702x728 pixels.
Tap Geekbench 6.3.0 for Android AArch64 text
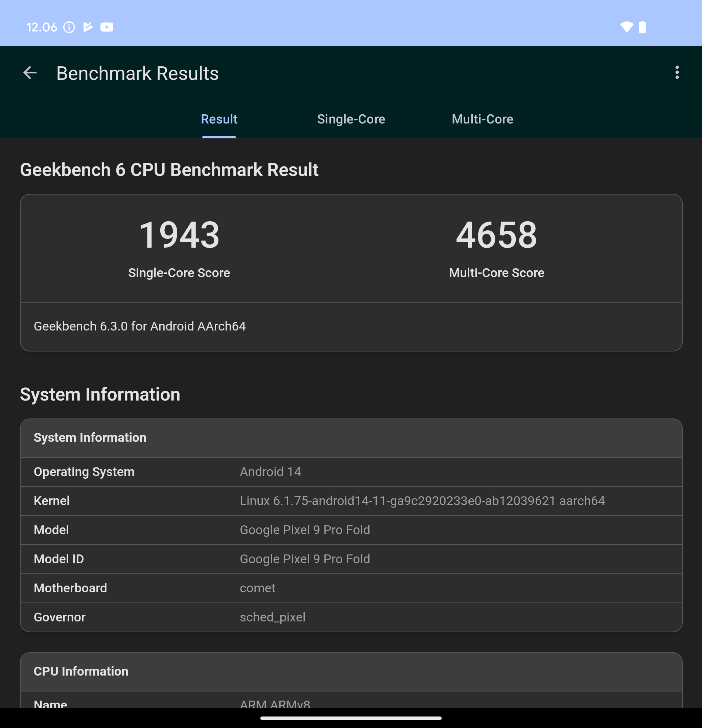140,326
